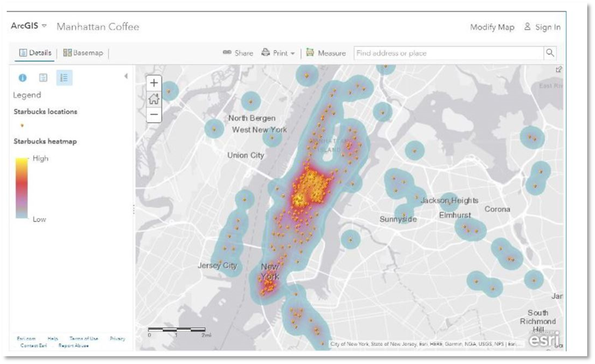Zoom in using the plus button
The image size is (595, 364).
coord(154,82)
